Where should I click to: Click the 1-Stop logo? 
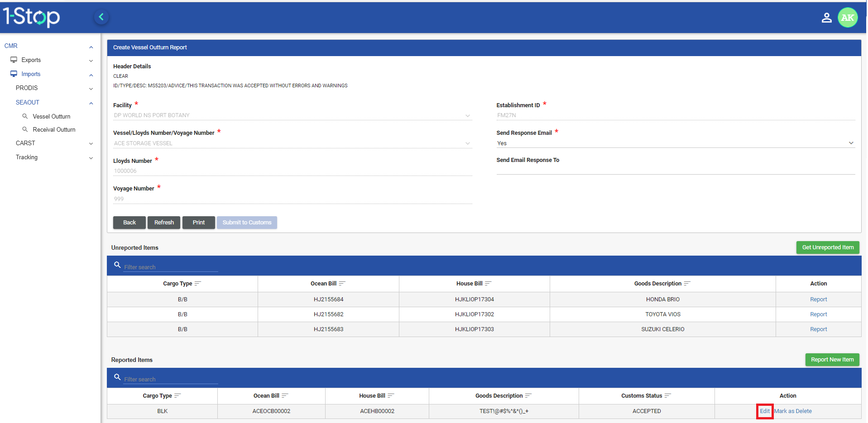click(32, 17)
